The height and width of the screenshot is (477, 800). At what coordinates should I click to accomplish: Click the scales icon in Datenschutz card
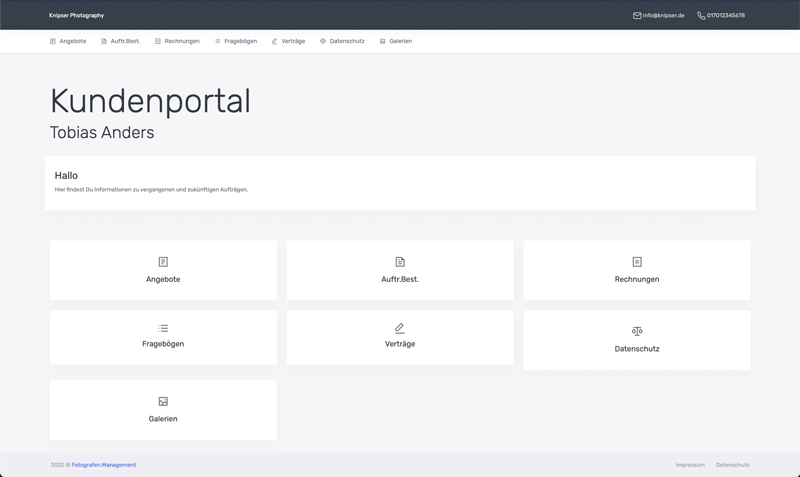[637, 331]
